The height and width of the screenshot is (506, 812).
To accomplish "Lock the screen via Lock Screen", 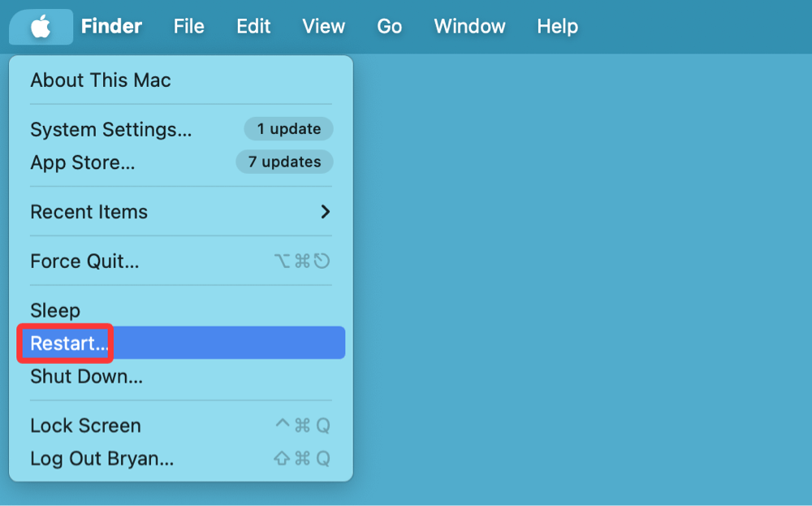I will (85, 425).
